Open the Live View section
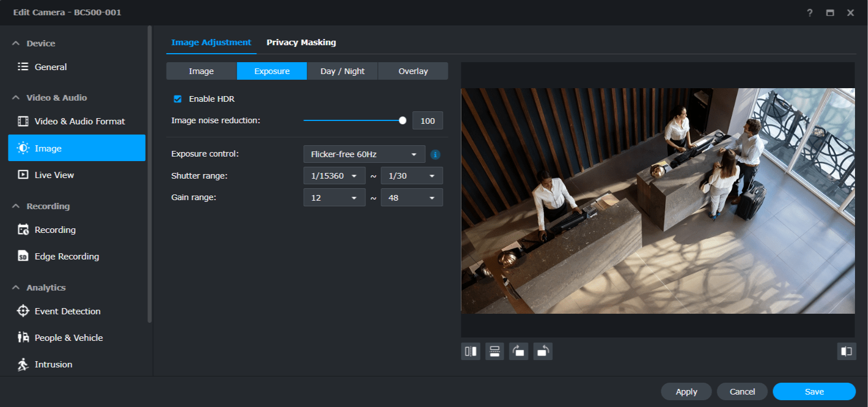Image resolution: width=868 pixels, height=407 pixels. pyautogui.click(x=54, y=175)
